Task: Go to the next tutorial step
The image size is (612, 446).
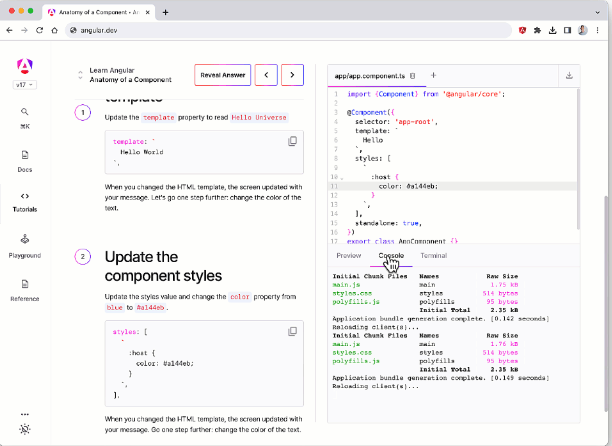Action: (x=292, y=75)
